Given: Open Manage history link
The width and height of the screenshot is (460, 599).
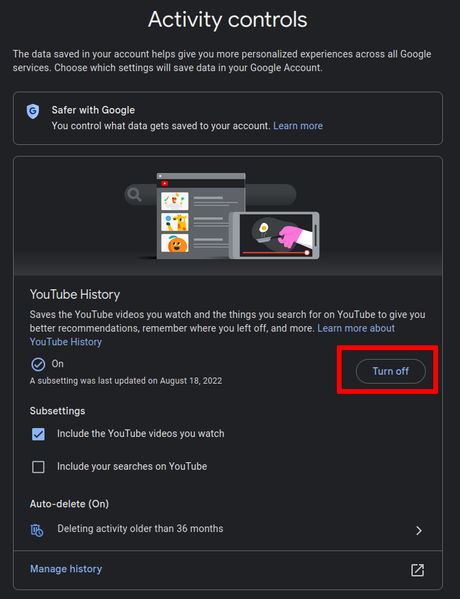Looking at the screenshot, I should [x=66, y=569].
